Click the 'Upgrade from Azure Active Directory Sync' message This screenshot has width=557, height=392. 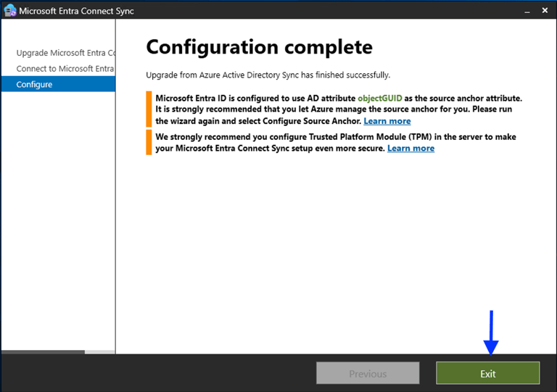[x=268, y=75]
